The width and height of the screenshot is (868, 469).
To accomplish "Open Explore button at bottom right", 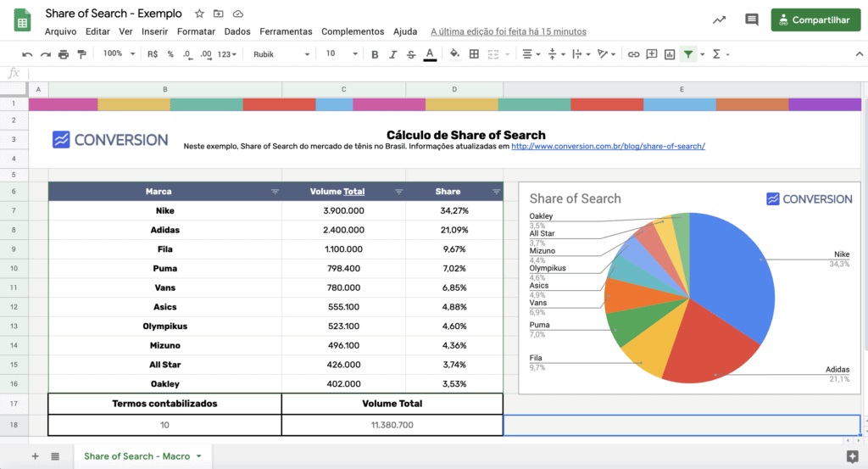I will tap(853, 456).
